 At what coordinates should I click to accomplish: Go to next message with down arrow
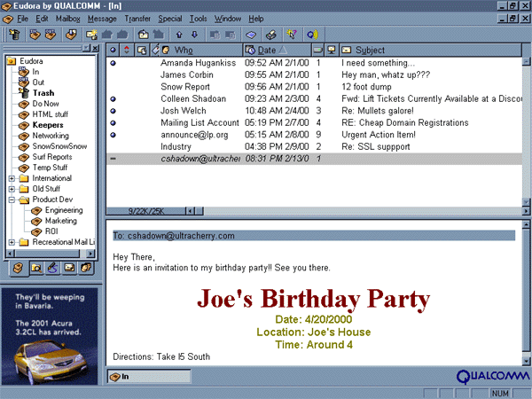(x=194, y=35)
